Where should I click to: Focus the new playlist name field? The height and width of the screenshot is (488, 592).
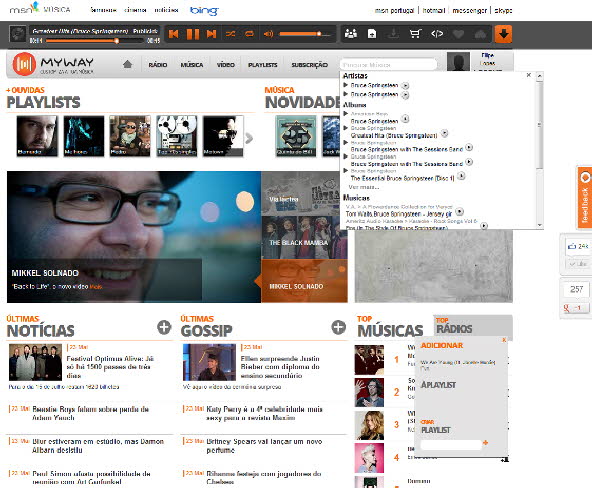point(451,444)
